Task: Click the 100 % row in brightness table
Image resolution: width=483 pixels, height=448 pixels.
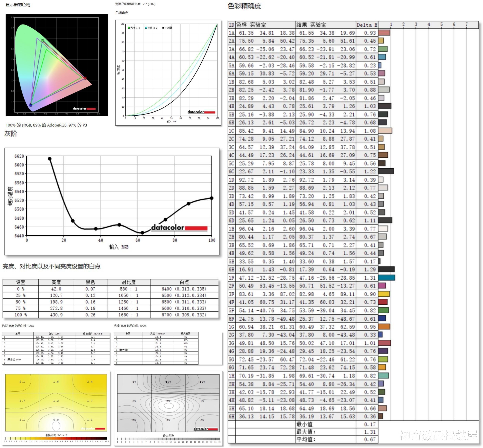Action: point(21,315)
